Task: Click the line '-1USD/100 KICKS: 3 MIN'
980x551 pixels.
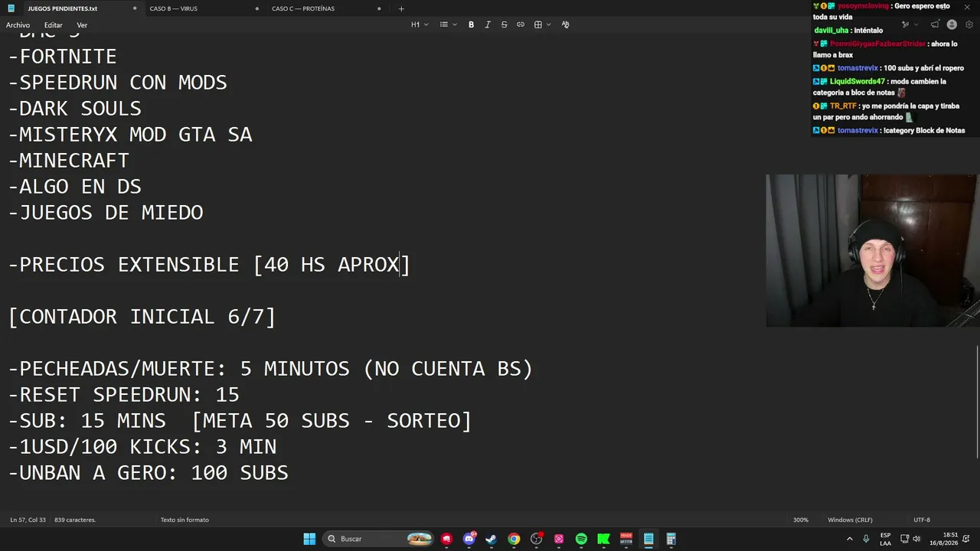Action: (x=142, y=447)
